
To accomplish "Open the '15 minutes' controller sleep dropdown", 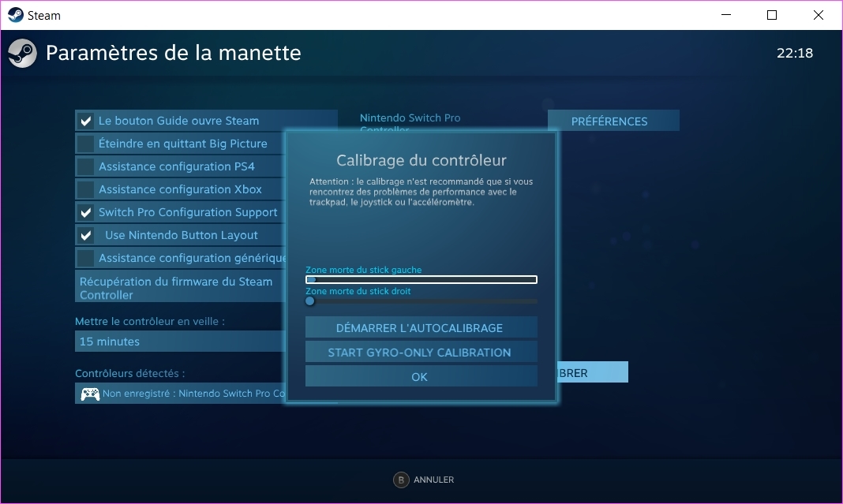I will [180, 342].
